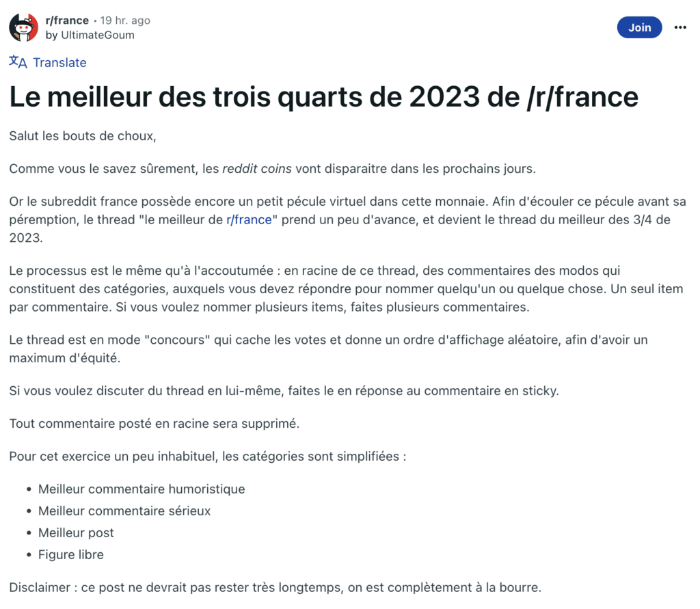700x609 pixels.
Task: Select the italic "reddit coins" text
Action: 257,168
